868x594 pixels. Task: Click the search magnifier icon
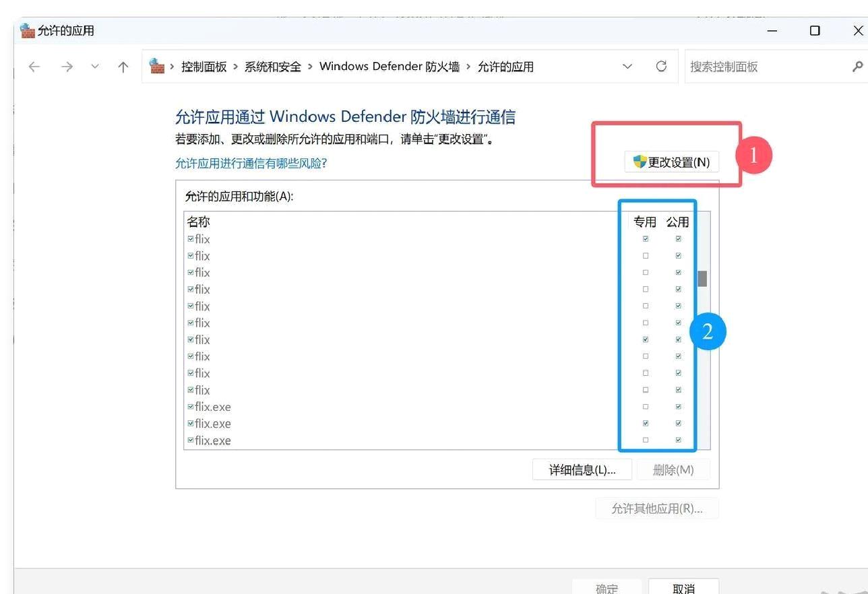tap(857, 66)
